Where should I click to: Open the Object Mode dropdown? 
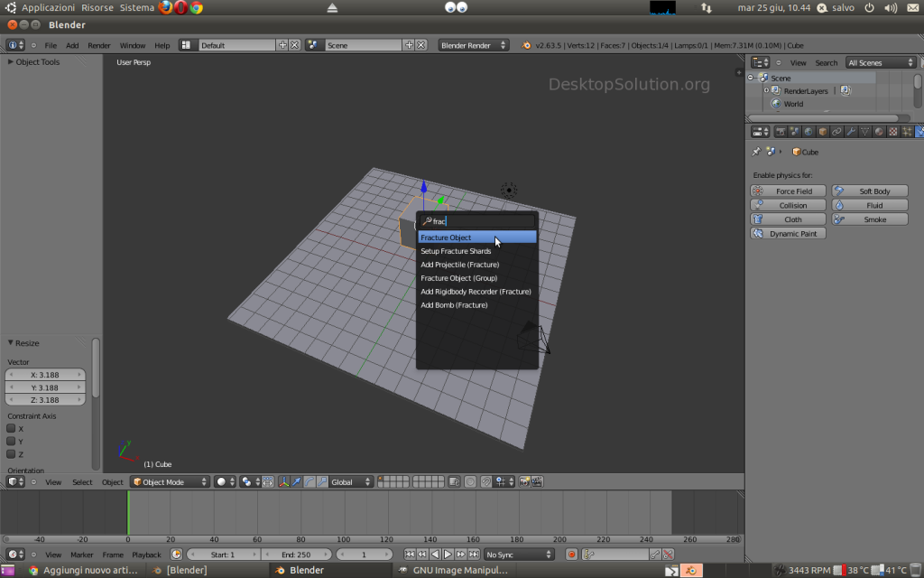click(170, 482)
